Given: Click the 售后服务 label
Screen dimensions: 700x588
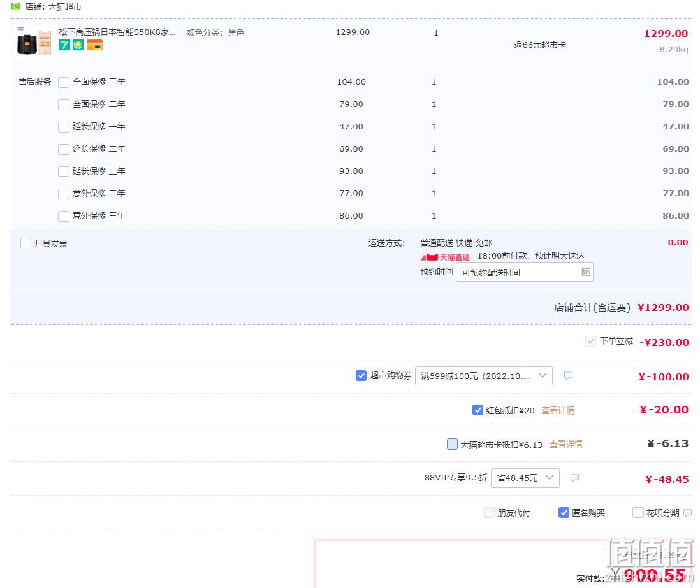Looking at the screenshot, I should tap(35, 82).
